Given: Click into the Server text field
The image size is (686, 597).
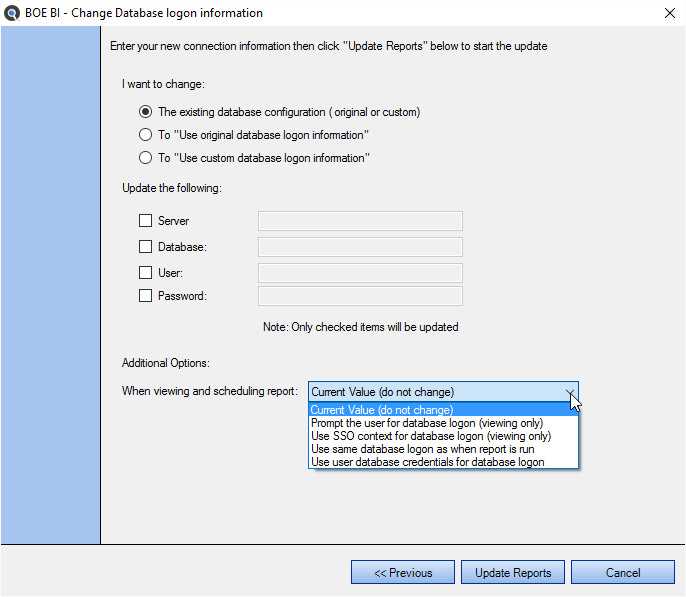Looking at the screenshot, I should (x=360, y=221).
